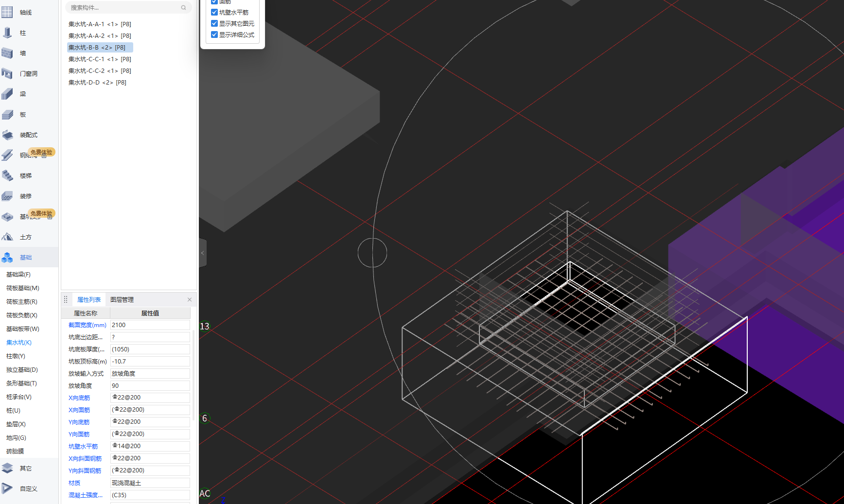Open 混凝土强度 value (C35)

pos(150,495)
